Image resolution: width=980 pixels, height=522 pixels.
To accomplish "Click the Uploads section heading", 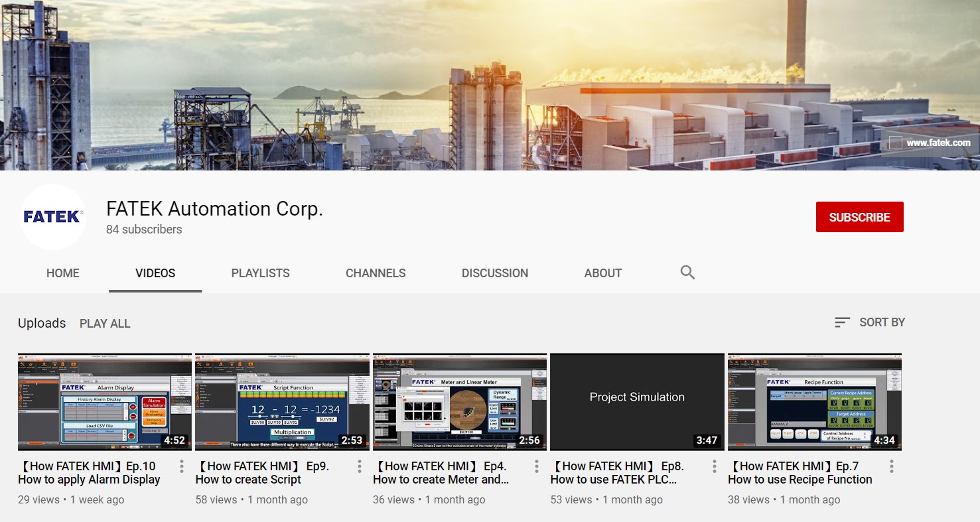I will (x=42, y=323).
